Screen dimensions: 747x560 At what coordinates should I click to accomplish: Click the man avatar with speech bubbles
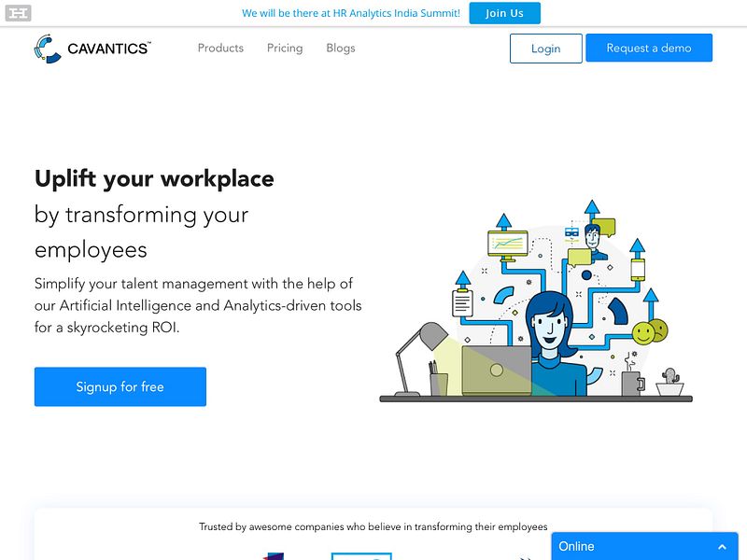591,241
